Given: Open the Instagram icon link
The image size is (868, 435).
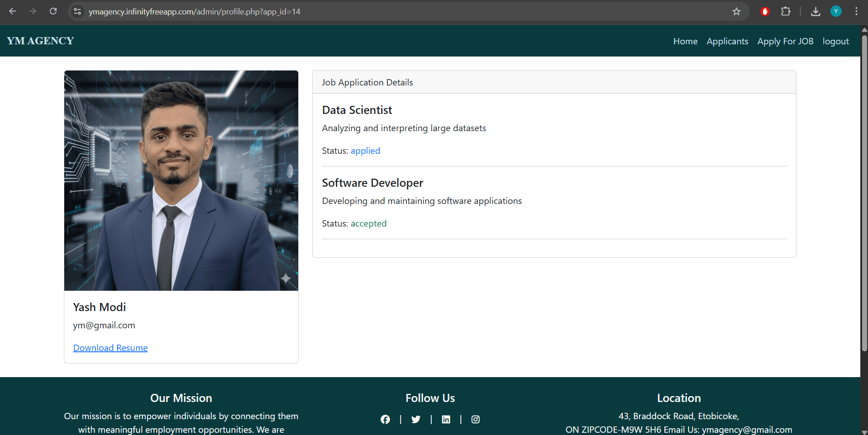Looking at the screenshot, I should (475, 420).
